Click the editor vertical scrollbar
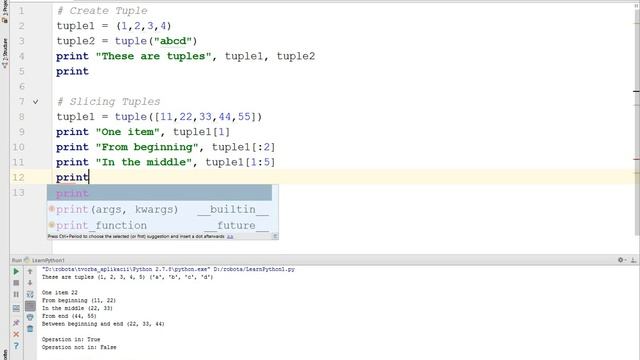640x360 pixels. [637, 122]
